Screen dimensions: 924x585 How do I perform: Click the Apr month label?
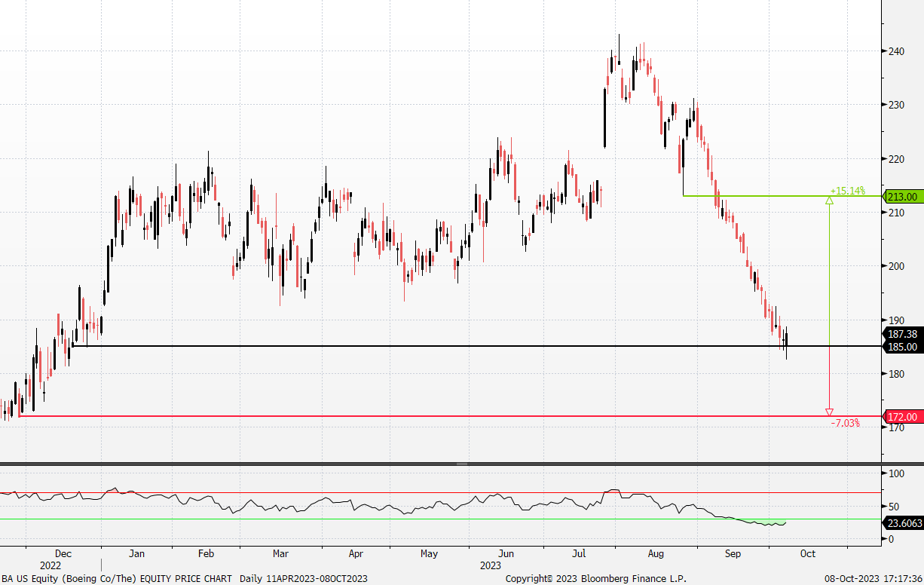click(356, 554)
